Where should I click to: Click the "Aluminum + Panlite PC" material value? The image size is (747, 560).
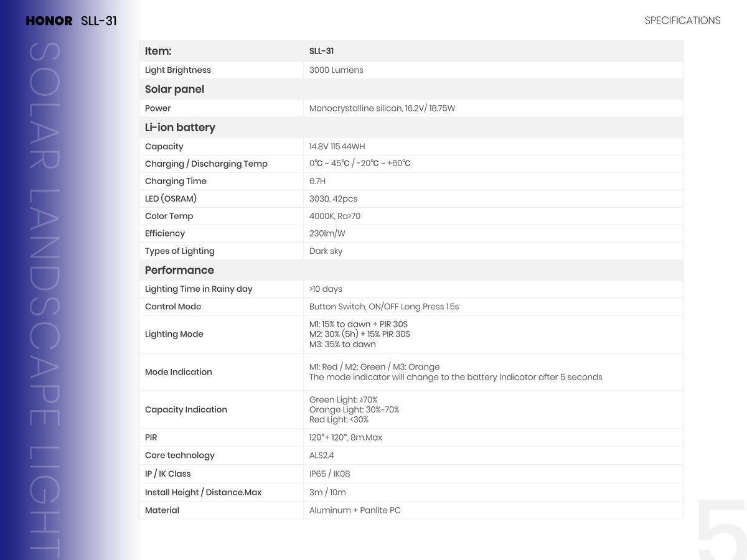[x=355, y=511]
